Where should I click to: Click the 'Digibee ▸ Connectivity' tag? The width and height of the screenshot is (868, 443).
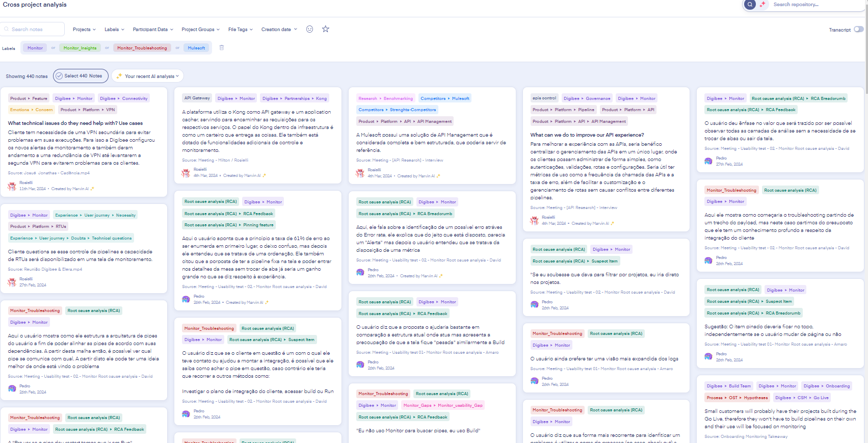tap(123, 98)
